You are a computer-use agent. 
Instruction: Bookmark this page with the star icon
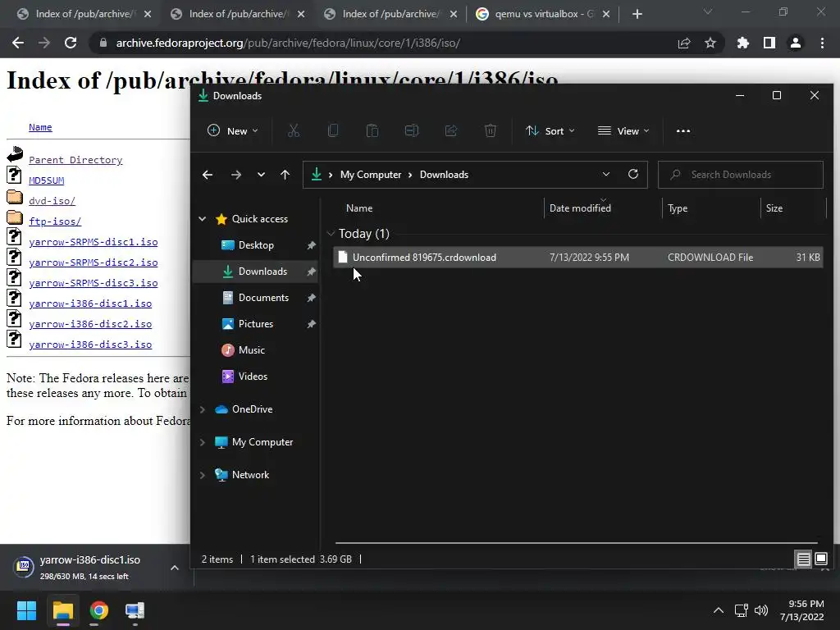click(x=710, y=43)
